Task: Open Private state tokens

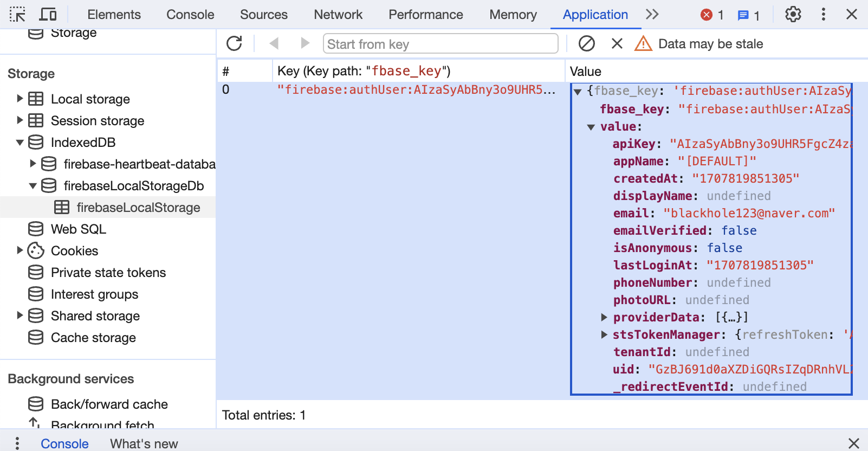Action: [x=108, y=273]
